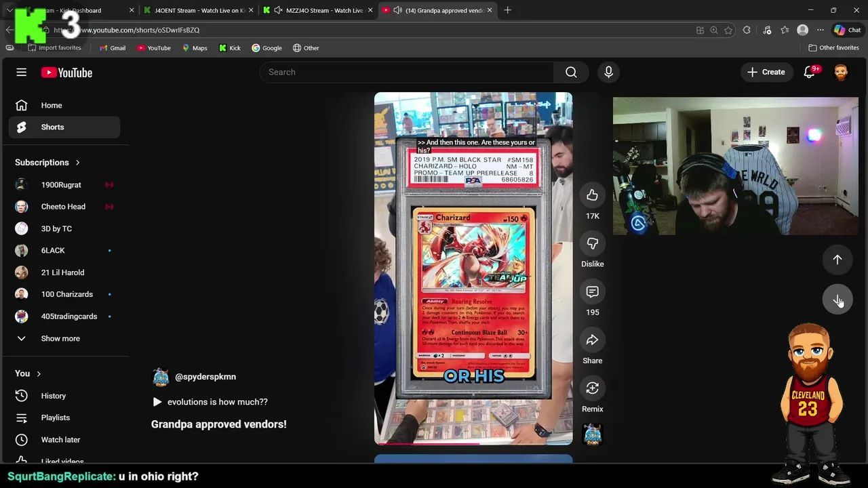This screenshot has width=868, height=488.
Task: Expand the Subscriptions section chevron
Action: point(77,163)
